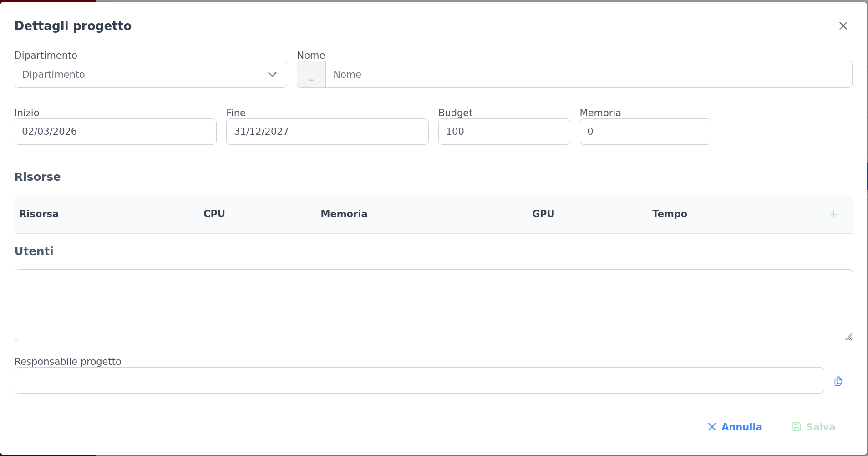Click the Utenti text area resize handle
Image resolution: width=868 pixels, height=456 pixels.
[x=848, y=337]
